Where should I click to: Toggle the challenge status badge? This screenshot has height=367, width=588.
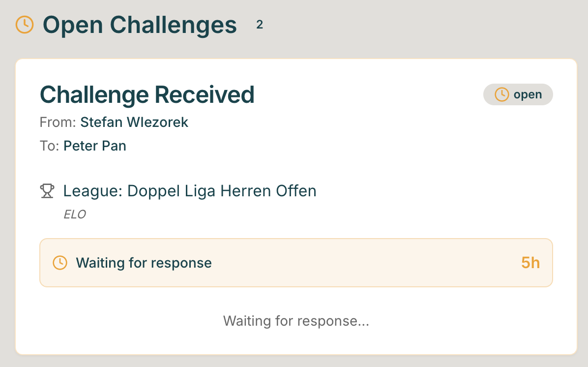518,94
